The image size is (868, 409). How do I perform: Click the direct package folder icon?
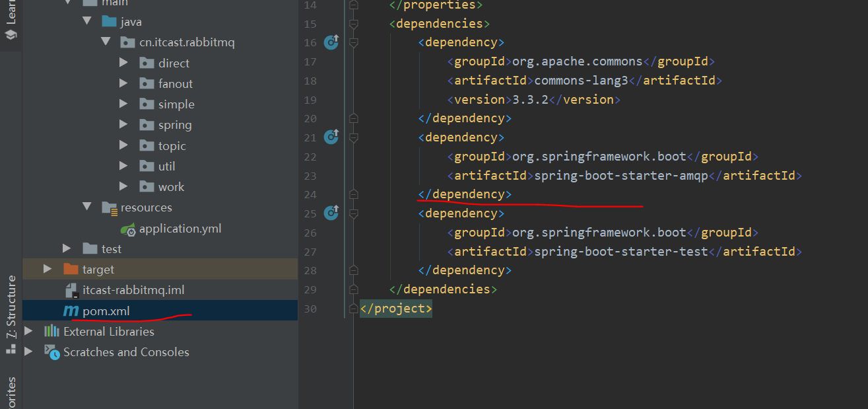(x=147, y=63)
